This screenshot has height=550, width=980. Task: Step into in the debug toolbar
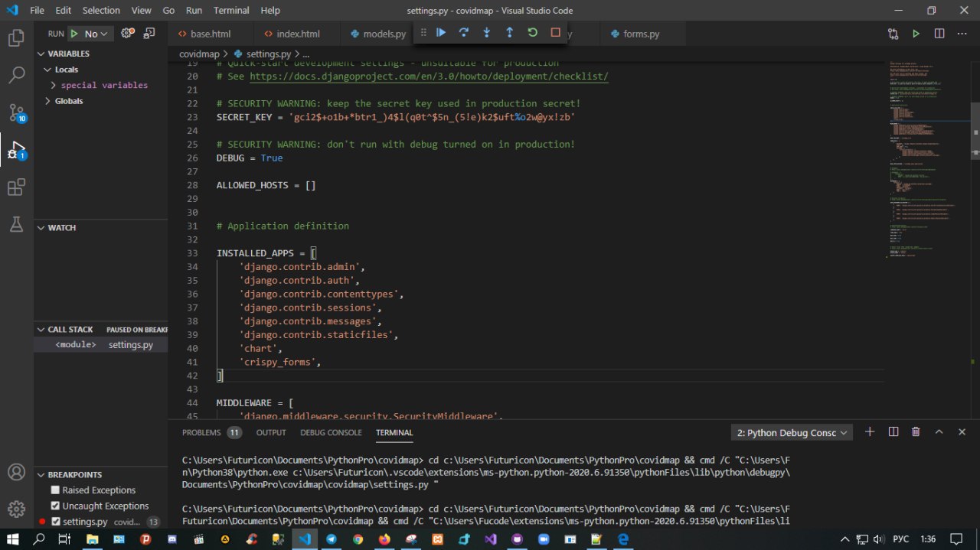pyautogui.click(x=487, y=32)
